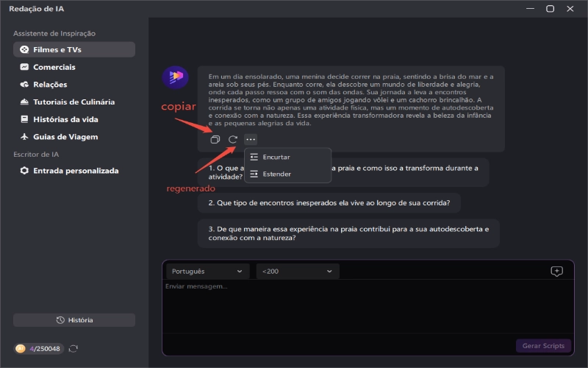Select Estender from the popup menu
Viewport: 588px width, 368px height.
point(287,174)
